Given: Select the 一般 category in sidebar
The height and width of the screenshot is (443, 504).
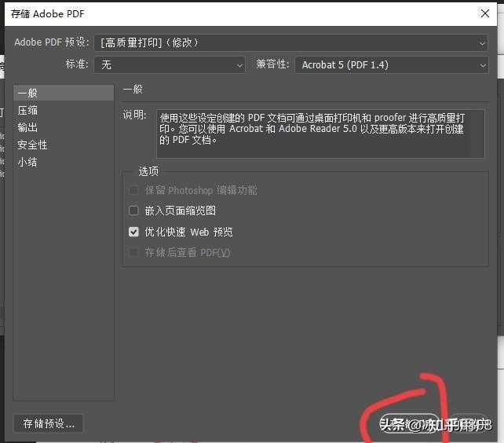Looking at the screenshot, I should (64, 93).
